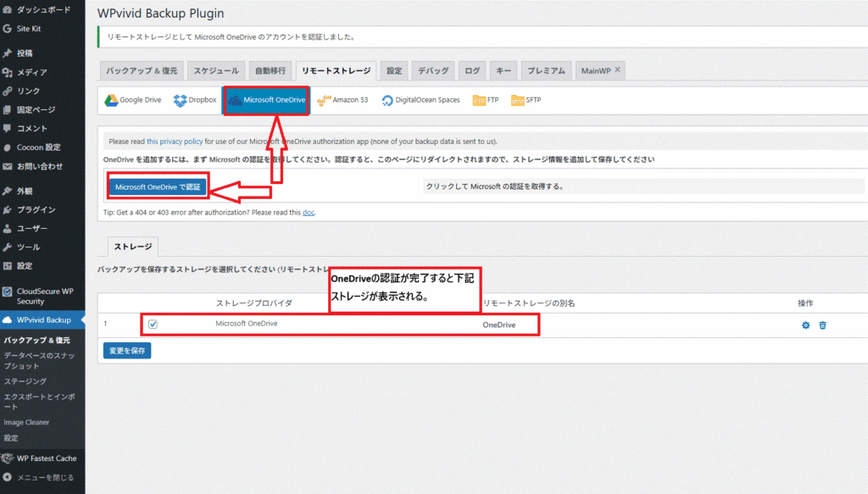This screenshot has width=868, height=494.
Task: Open the お問い合わせ mail icon
Action: (7, 166)
